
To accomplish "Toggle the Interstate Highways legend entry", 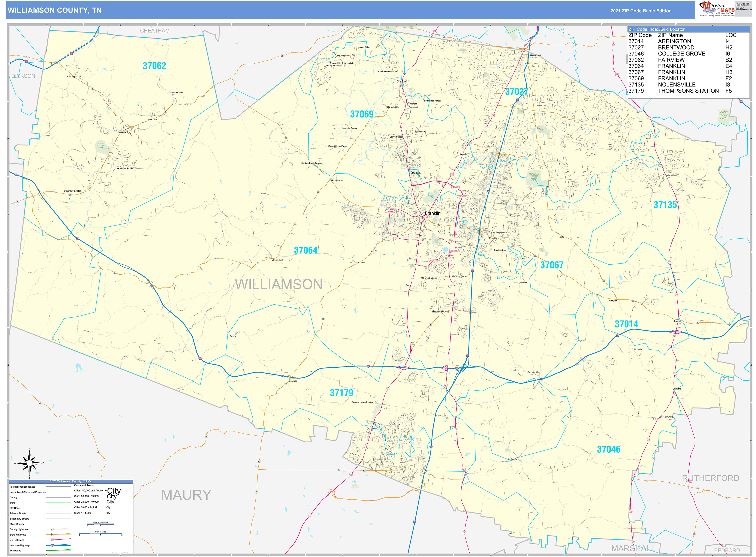I will (x=20, y=545).
